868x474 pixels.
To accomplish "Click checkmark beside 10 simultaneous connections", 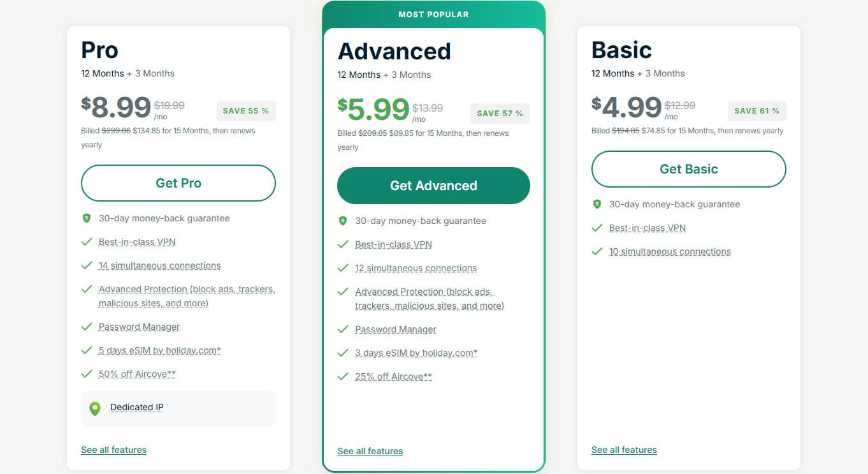I will point(597,251).
